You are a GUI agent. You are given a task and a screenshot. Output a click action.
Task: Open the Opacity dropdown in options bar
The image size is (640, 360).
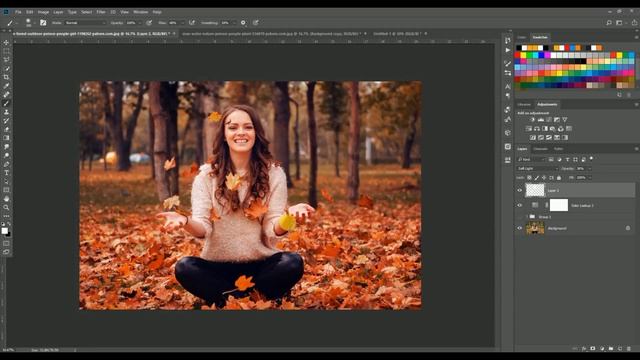click(140, 23)
